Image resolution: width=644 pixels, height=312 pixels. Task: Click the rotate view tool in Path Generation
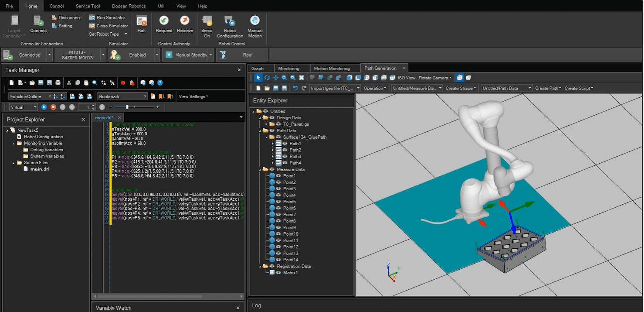(267, 78)
